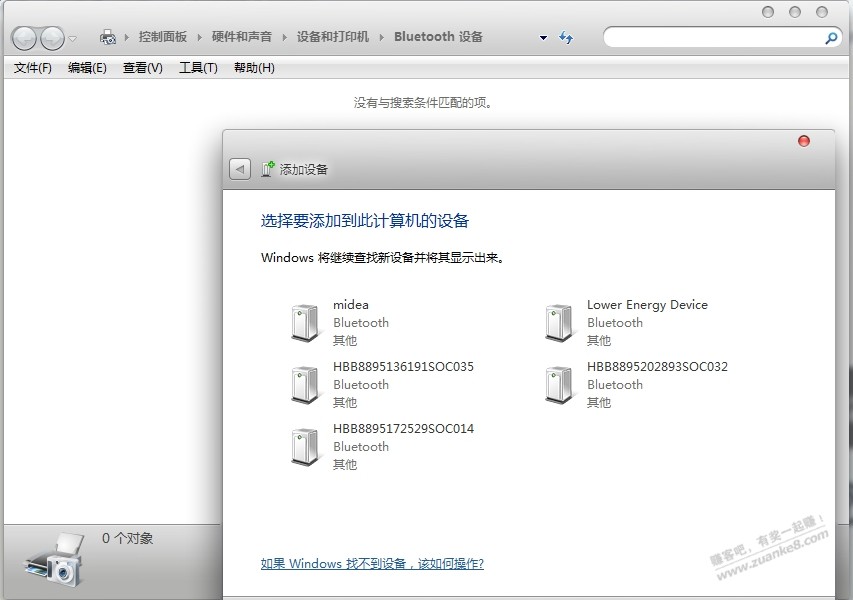
Task: Click the 没有与搜索条件匹配的项 message
Action: coord(423,103)
